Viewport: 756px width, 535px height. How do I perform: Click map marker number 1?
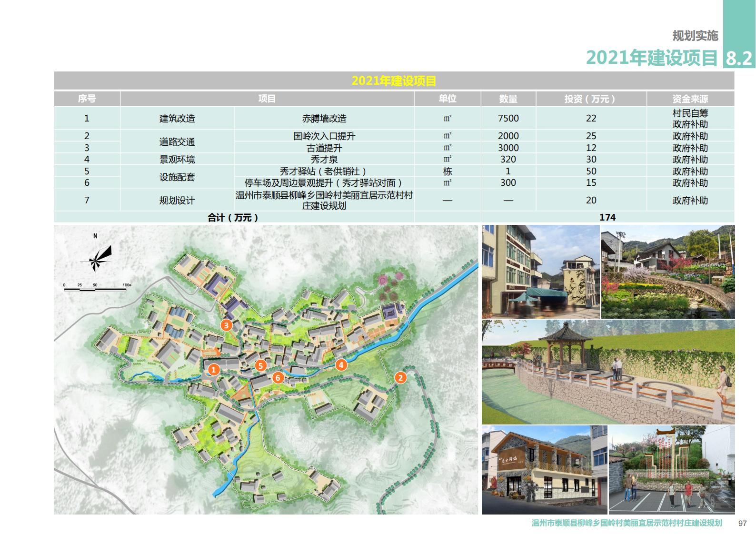point(214,370)
